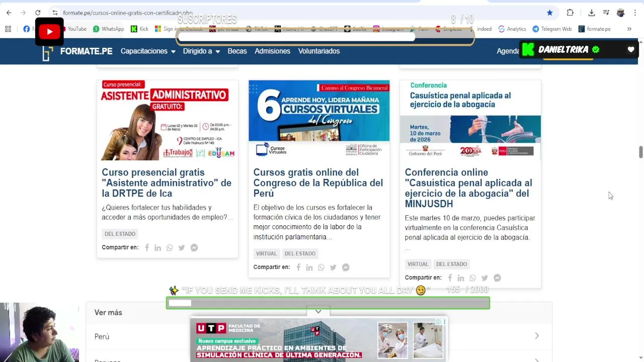This screenshot has height=362, width=644.
Task: Bookmark this page with the star icon
Action: 550,13
